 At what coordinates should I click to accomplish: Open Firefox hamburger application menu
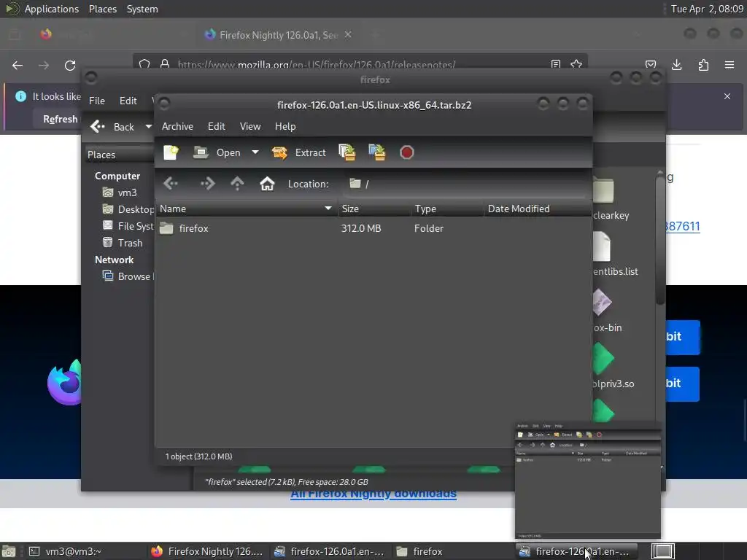click(x=729, y=65)
